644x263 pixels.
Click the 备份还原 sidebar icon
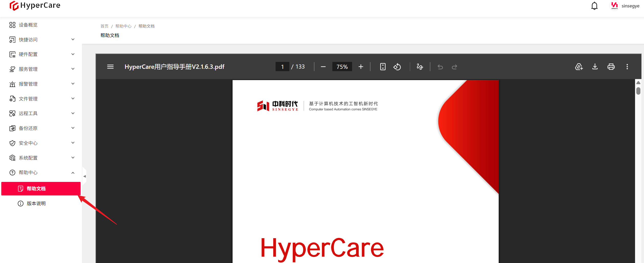pyautogui.click(x=12, y=128)
